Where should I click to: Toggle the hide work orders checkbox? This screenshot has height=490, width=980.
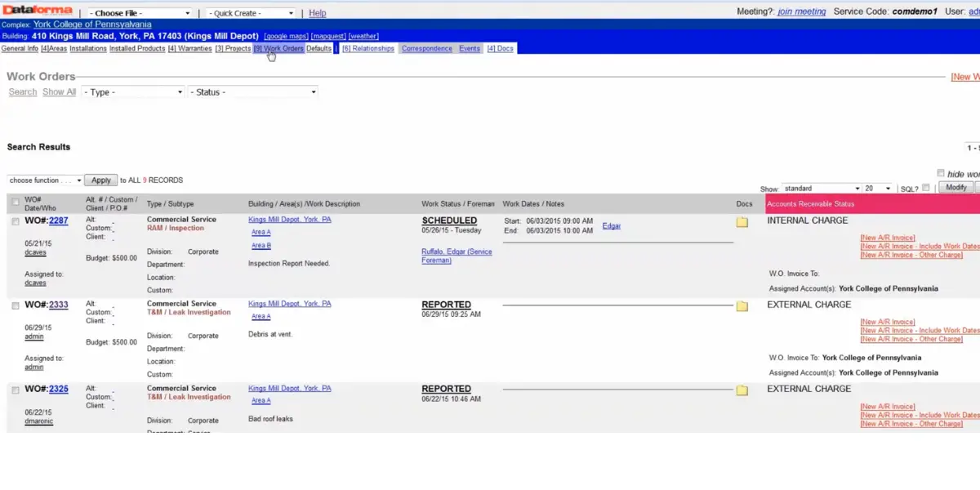coord(941,173)
